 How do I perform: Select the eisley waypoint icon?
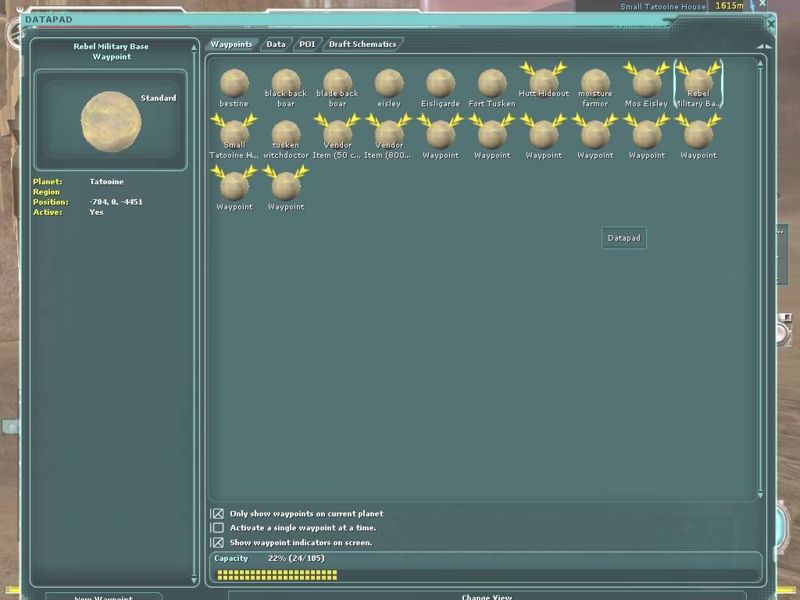(389, 83)
